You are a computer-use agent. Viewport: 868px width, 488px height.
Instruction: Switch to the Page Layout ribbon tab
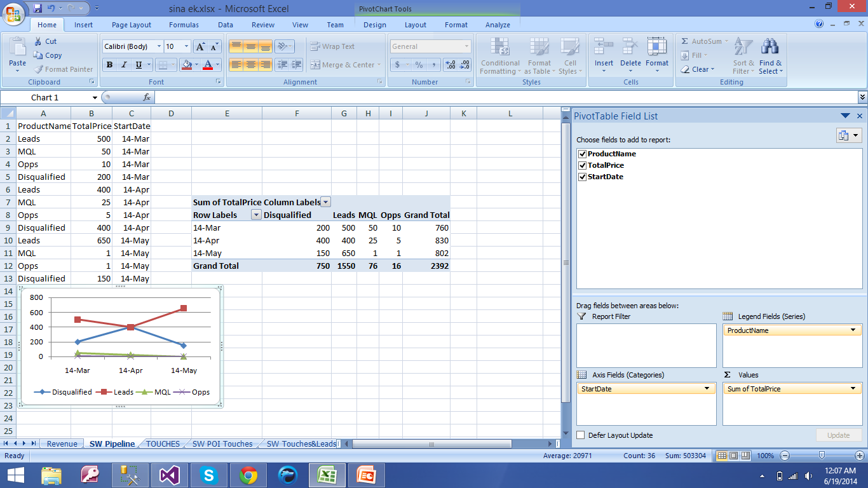point(132,25)
